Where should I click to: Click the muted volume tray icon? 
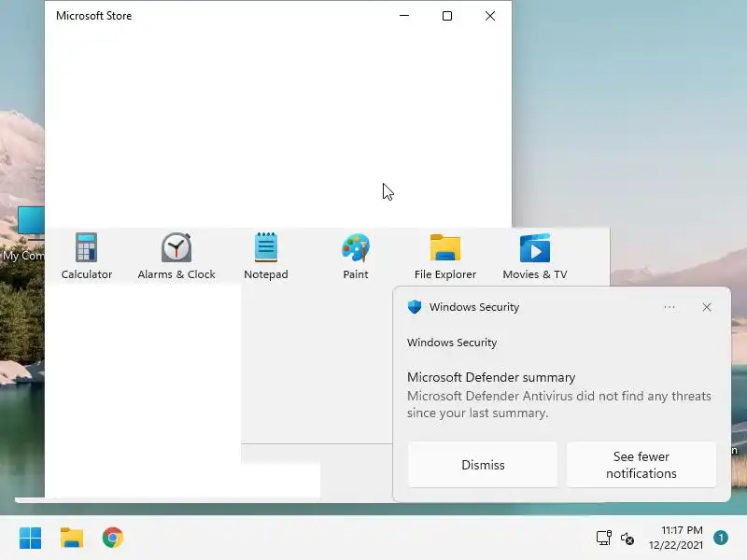[x=627, y=539]
